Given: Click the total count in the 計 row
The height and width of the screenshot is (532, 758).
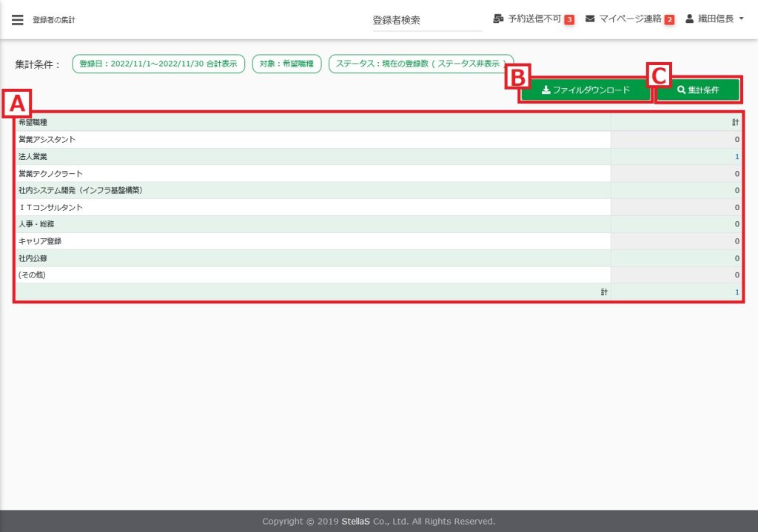Looking at the screenshot, I should tap(737, 293).
